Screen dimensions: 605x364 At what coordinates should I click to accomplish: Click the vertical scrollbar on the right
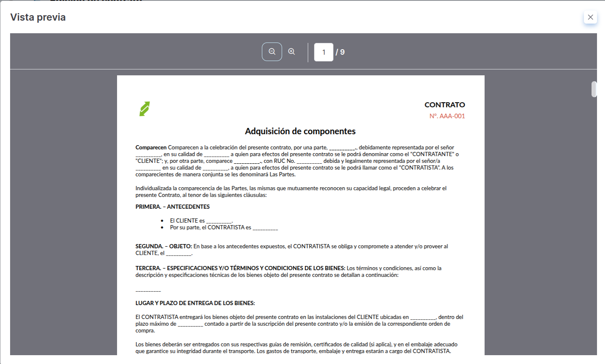(593, 89)
